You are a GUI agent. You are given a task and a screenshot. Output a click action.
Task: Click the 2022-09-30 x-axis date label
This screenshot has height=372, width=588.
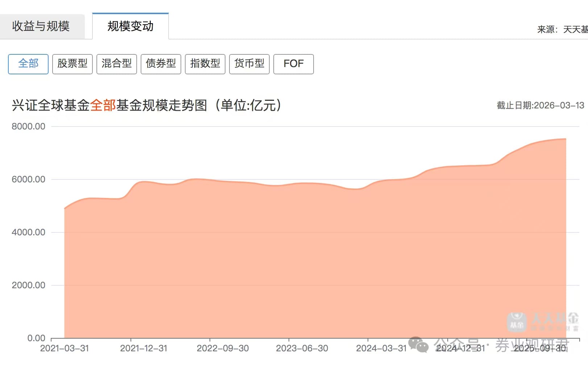(x=223, y=348)
